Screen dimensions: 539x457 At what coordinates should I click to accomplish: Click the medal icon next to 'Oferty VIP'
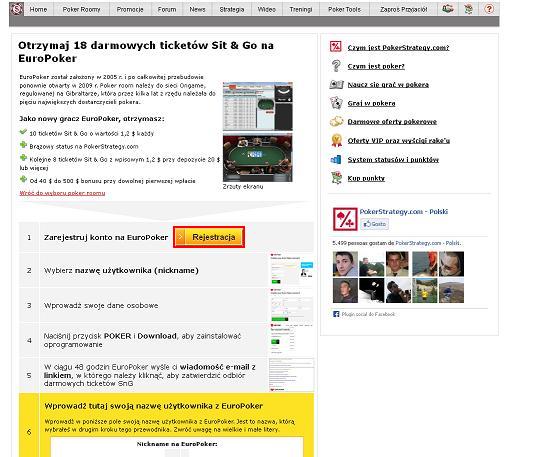[x=336, y=140]
